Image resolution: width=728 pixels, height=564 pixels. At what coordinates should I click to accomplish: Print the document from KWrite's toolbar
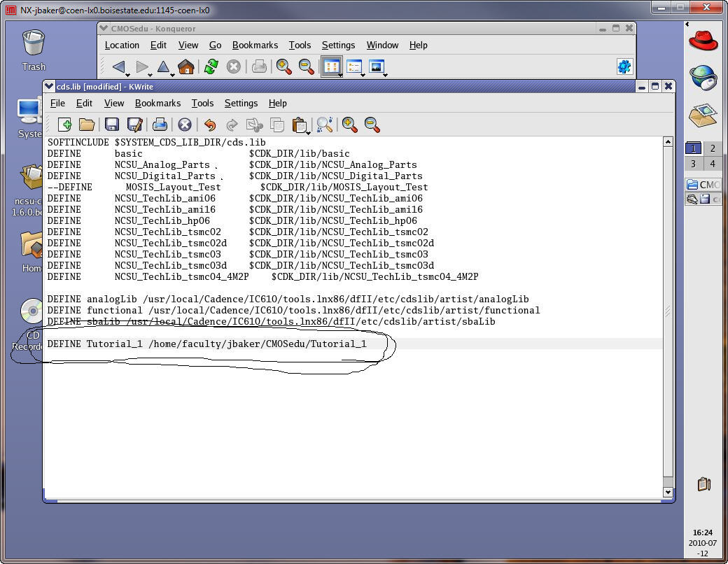click(x=160, y=125)
